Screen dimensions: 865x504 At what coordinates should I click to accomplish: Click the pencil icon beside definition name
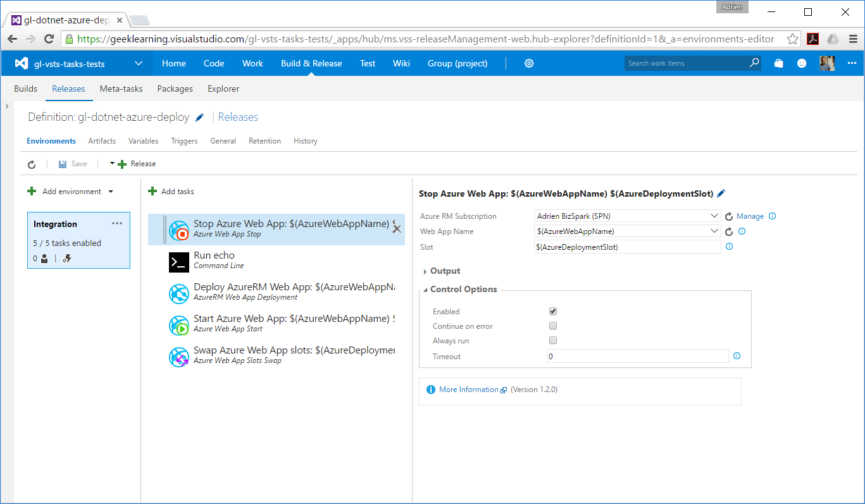point(199,117)
